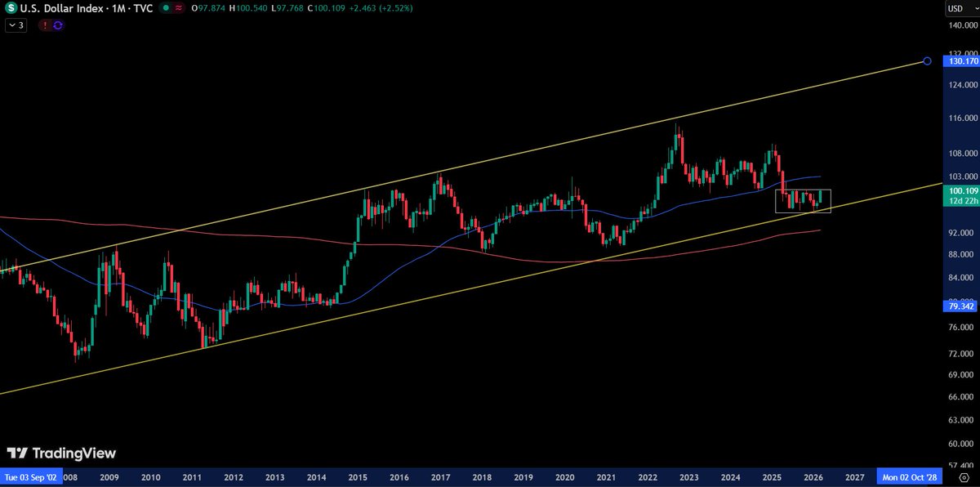
Task: Select the trendline endpoint circle handle
Action: [x=927, y=60]
